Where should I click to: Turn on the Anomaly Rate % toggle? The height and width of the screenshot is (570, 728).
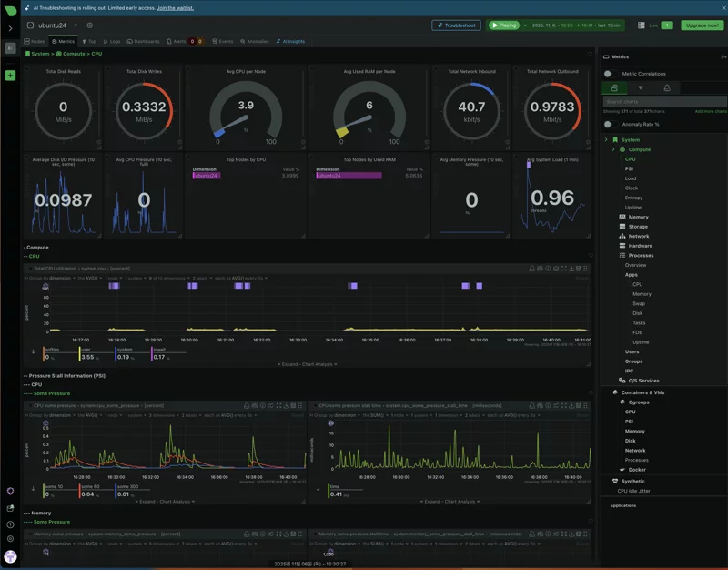(x=611, y=125)
